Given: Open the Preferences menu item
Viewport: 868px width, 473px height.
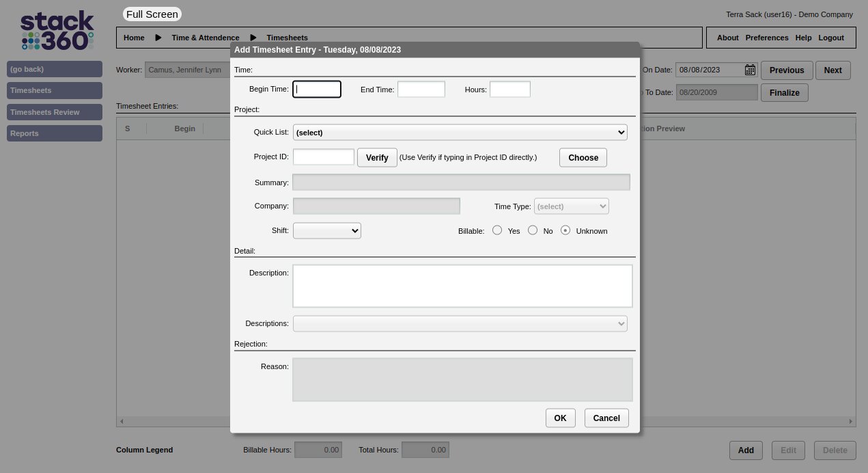Looking at the screenshot, I should pyautogui.click(x=766, y=38).
